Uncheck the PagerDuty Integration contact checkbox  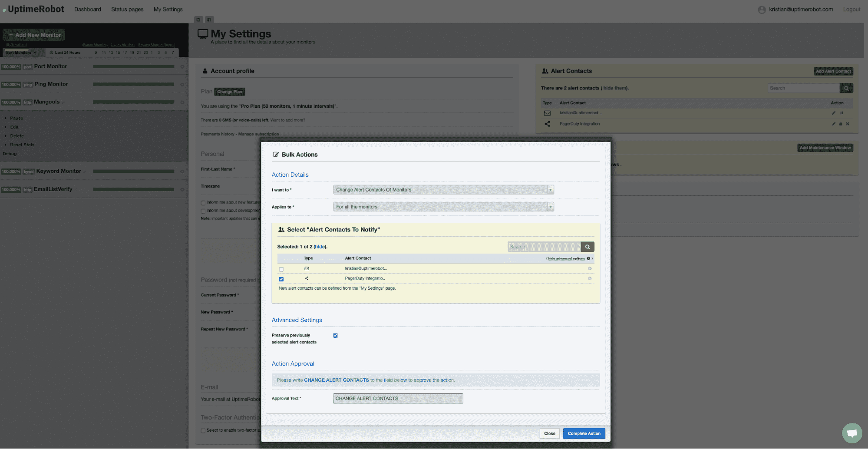[x=281, y=279]
